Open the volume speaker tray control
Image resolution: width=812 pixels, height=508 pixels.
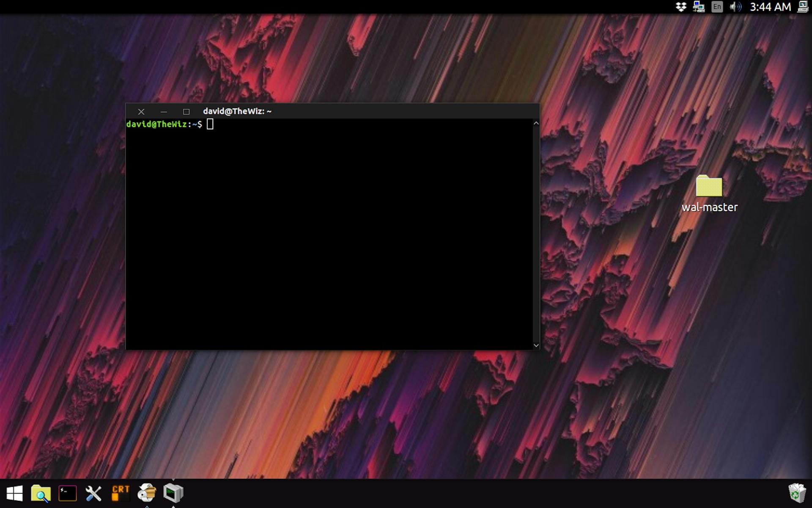point(735,7)
